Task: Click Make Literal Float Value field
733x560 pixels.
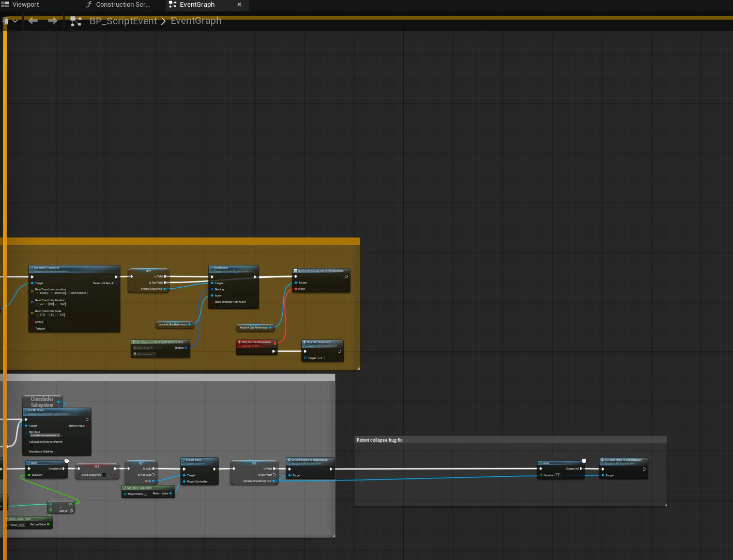Action: point(21,525)
